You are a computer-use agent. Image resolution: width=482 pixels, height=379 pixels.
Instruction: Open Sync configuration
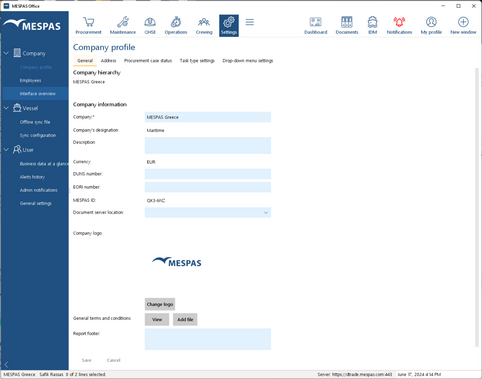click(x=38, y=135)
